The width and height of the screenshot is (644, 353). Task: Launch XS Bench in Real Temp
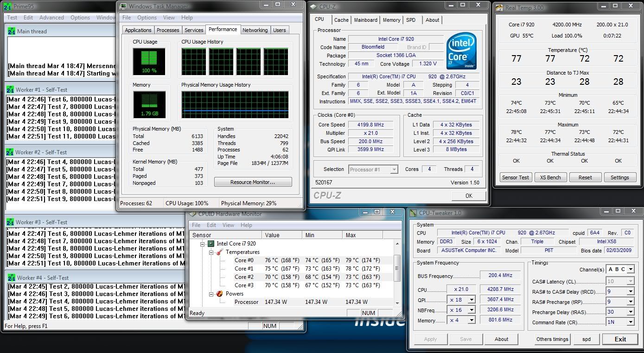click(550, 177)
